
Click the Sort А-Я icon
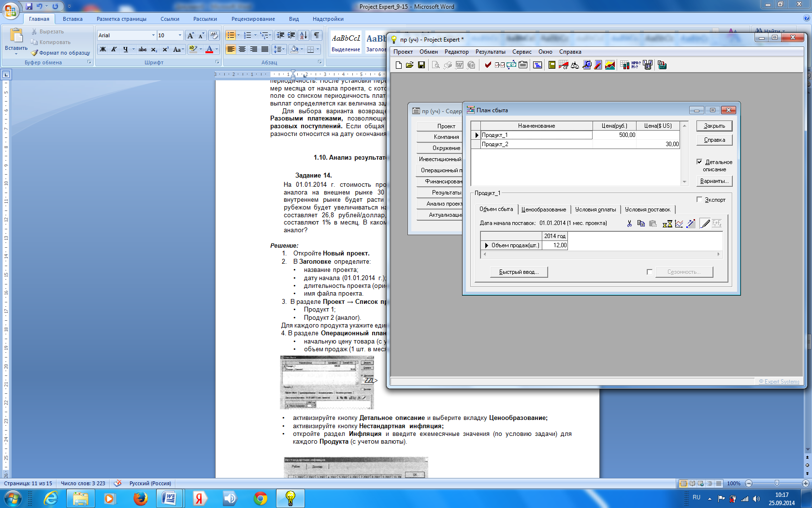click(x=303, y=35)
